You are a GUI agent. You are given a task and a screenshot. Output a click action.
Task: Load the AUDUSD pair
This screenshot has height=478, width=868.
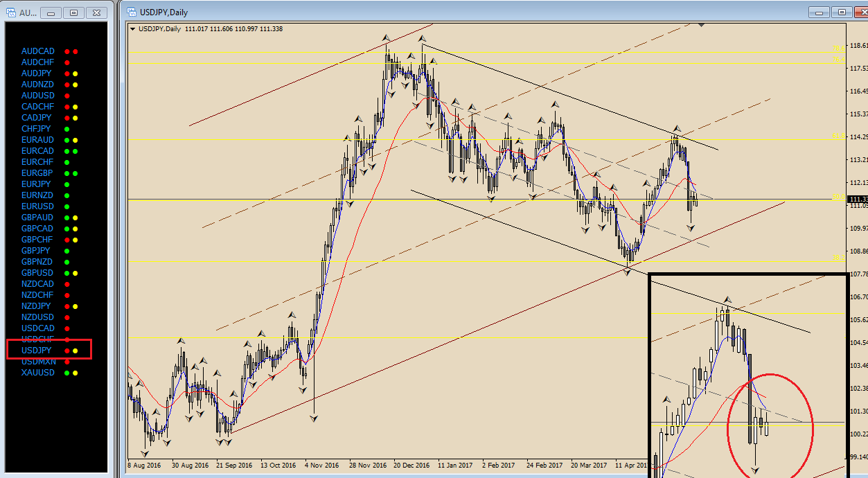[x=37, y=96]
